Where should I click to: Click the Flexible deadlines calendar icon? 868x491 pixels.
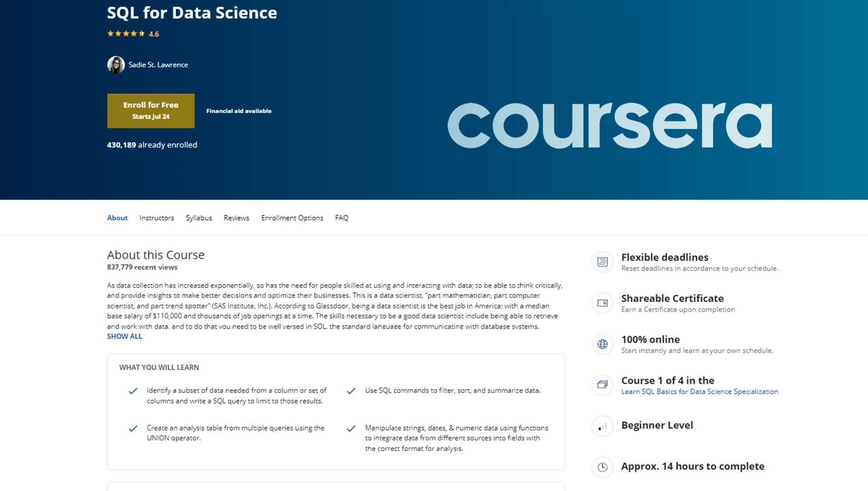point(602,262)
